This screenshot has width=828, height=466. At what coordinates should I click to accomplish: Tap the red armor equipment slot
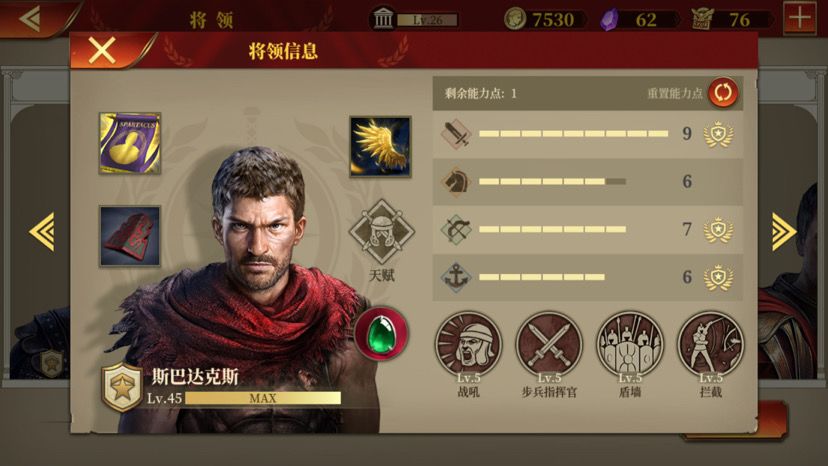[x=130, y=236]
